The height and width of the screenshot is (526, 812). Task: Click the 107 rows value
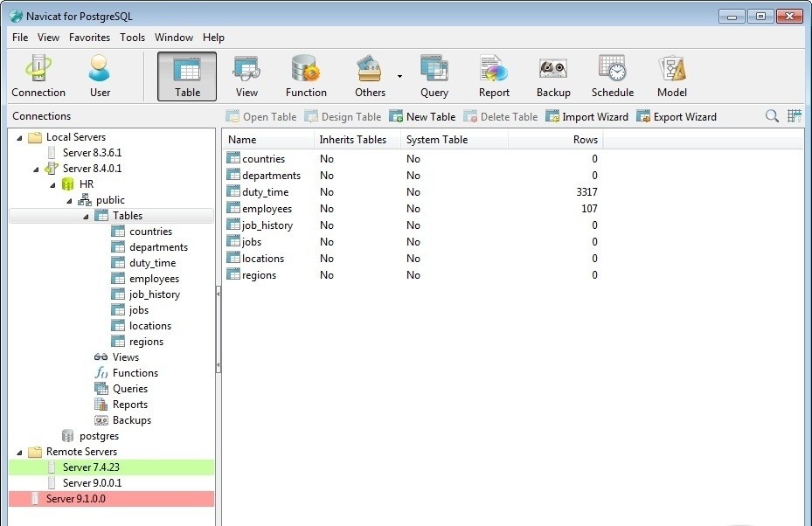pos(589,208)
